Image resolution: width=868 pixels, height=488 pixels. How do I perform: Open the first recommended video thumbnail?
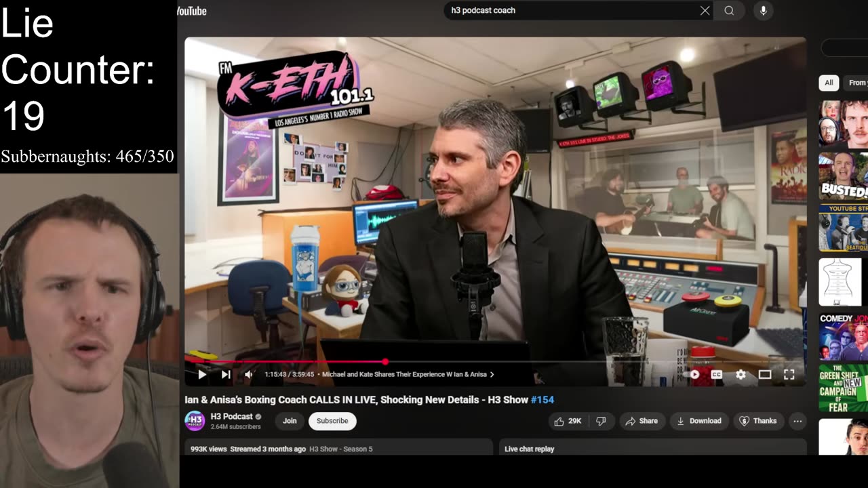[843, 124]
